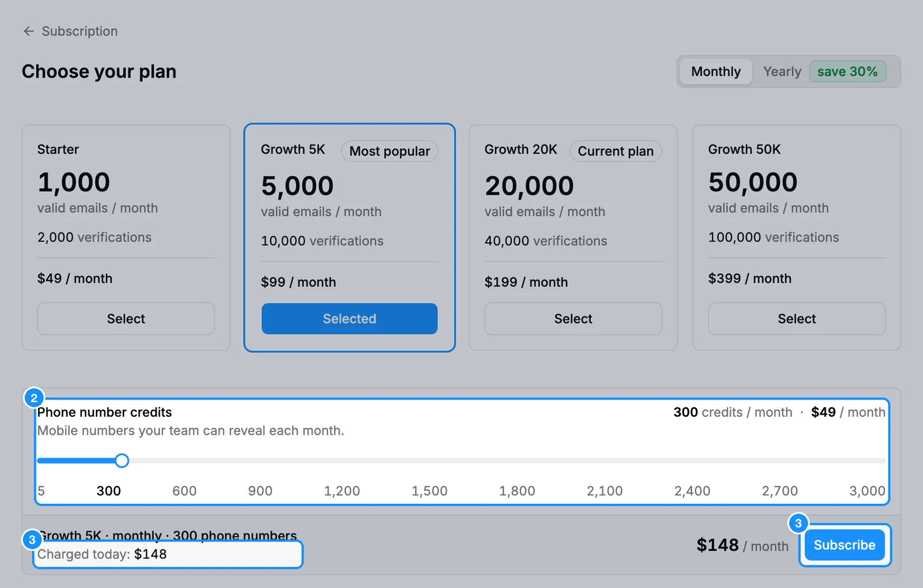Click the $49 / month Starter price
923x588 pixels.
tap(75, 278)
